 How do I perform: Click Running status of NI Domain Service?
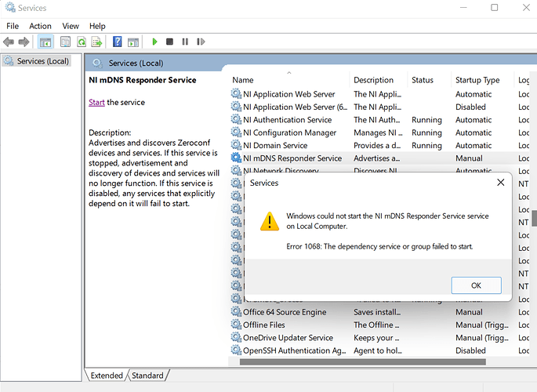(x=426, y=146)
